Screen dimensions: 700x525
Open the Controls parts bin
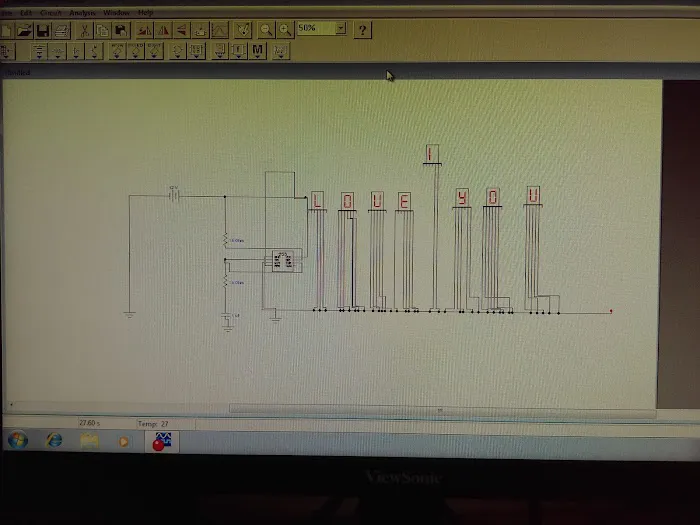[x=238, y=51]
